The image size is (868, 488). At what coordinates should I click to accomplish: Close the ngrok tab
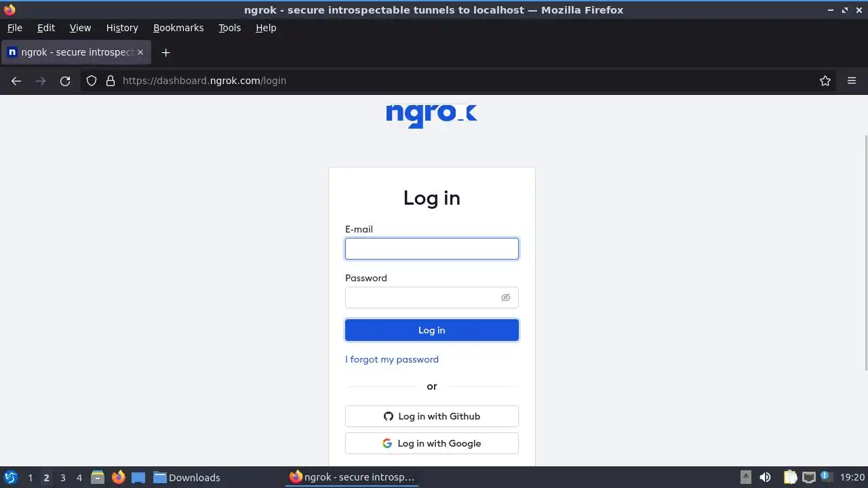[140, 52]
